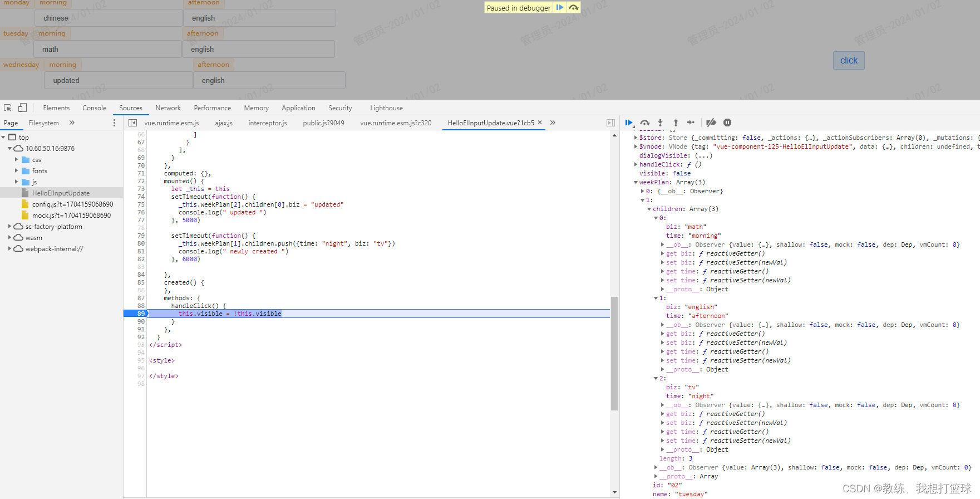
Task: Open mock.js?t=1704159068690 file
Action: (x=71, y=216)
